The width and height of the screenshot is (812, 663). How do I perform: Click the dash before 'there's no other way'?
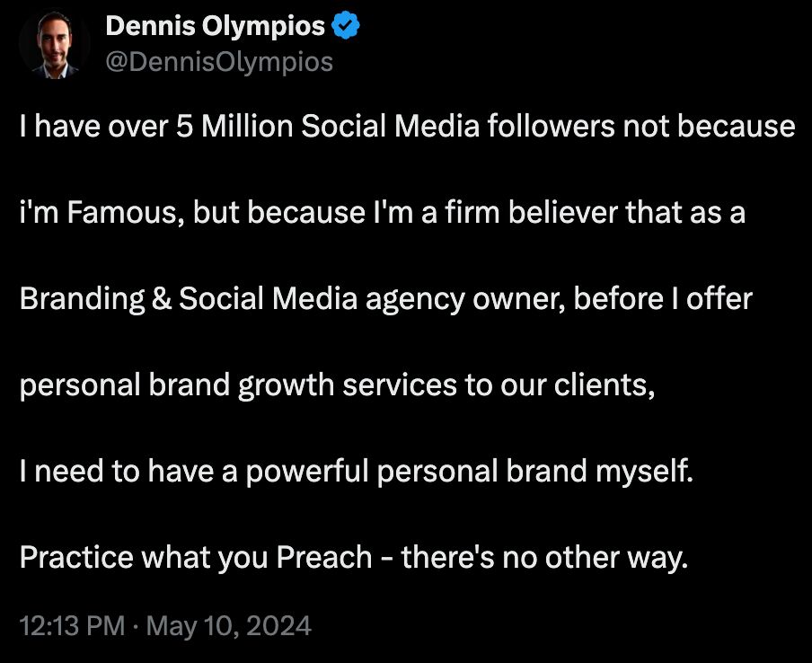pos(386,560)
